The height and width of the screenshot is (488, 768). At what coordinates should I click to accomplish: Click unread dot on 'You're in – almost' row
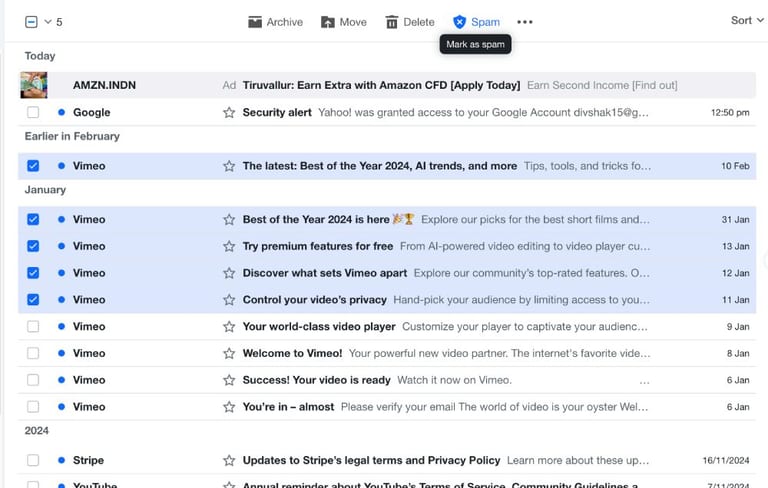[61, 406]
